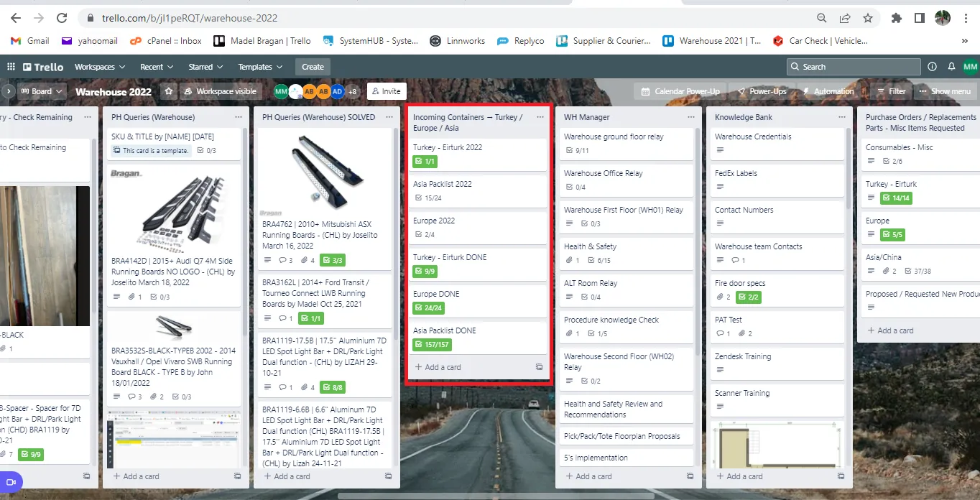The width and height of the screenshot is (980, 500).
Task: Click the Asia Packlist DONE 157/157 checklist badge
Action: click(x=433, y=345)
